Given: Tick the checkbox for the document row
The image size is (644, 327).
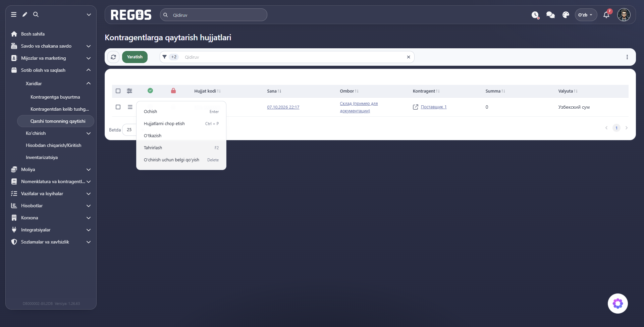Looking at the screenshot, I should click(118, 107).
